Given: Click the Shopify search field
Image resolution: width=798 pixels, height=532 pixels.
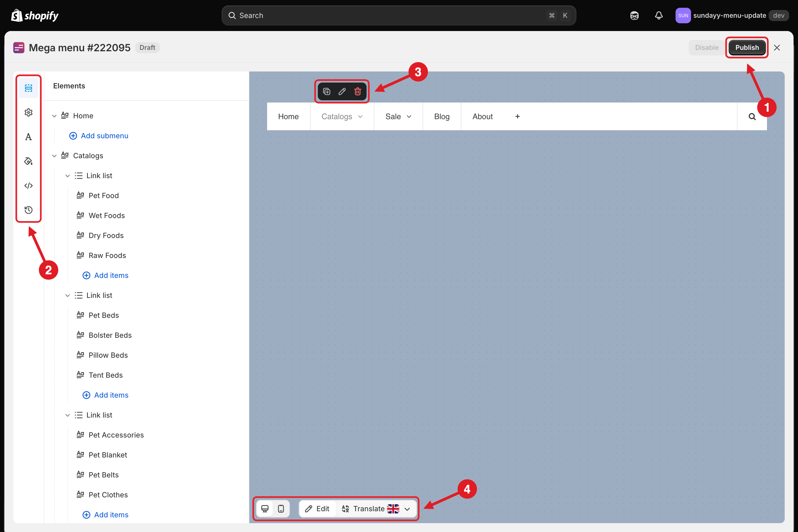Looking at the screenshot, I should click(x=399, y=16).
